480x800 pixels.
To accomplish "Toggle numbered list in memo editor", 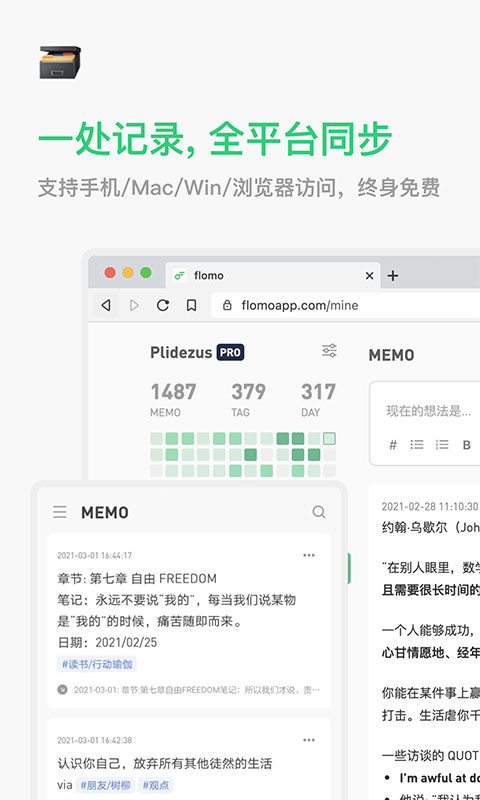I will click(442, 445).
